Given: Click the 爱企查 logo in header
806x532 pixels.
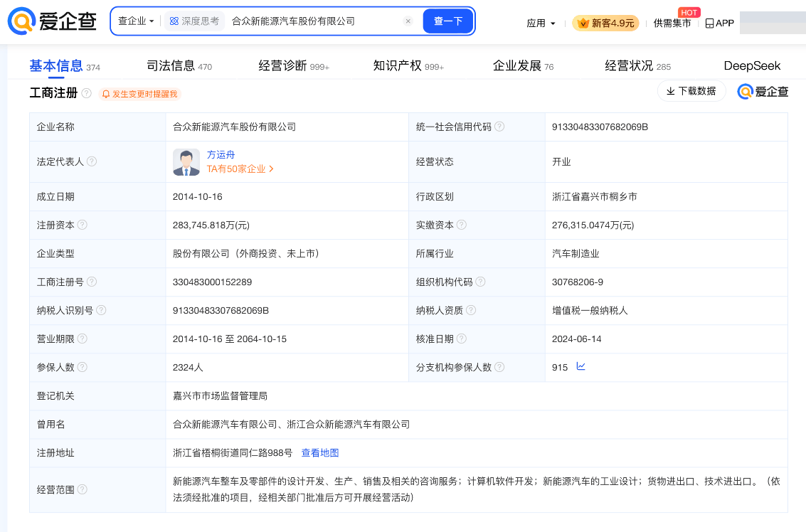Looking at the screenshot, I should click(52, 21).
